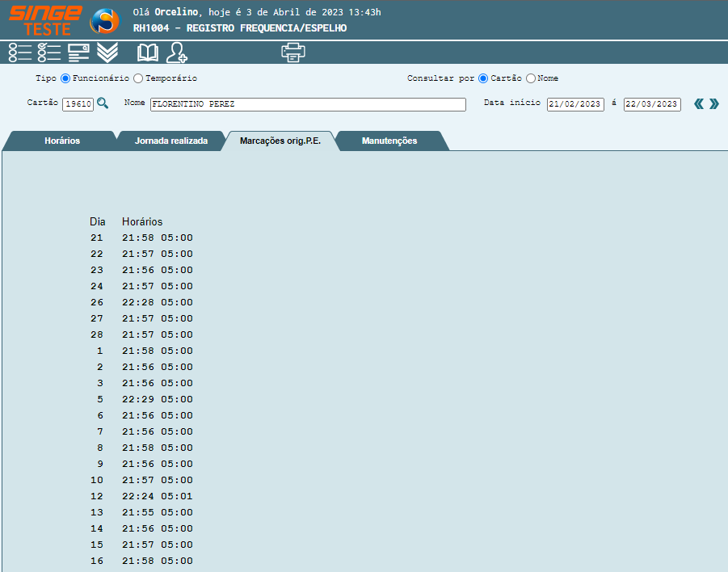The image size is (728, 572).
Task: Click the end date field 22/03/2023
Action: tap(652, 104)
